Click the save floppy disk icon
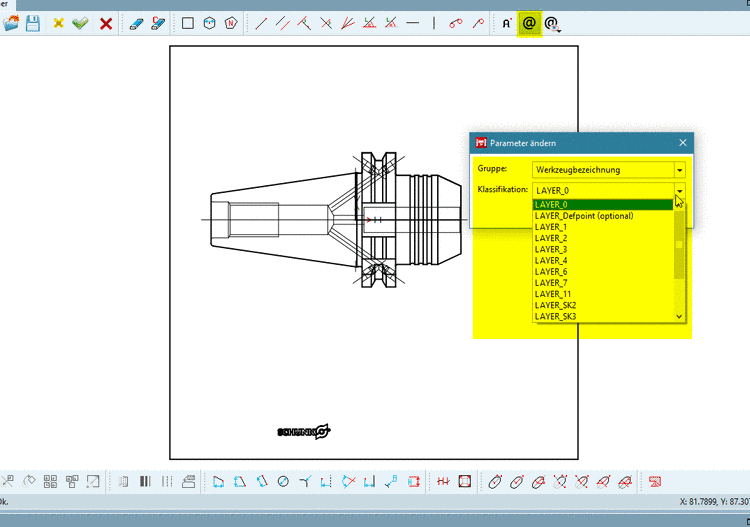The image size is (750, 527). click(x=33, y=23)
